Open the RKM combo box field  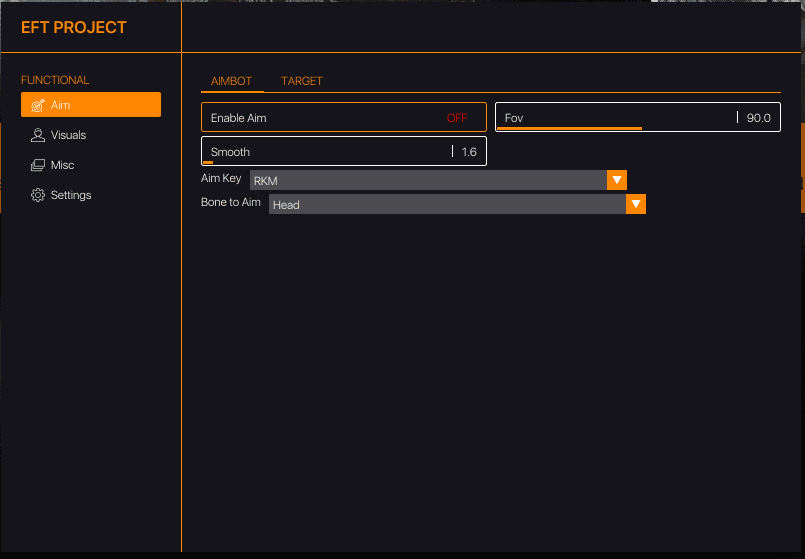coord(428,180)
